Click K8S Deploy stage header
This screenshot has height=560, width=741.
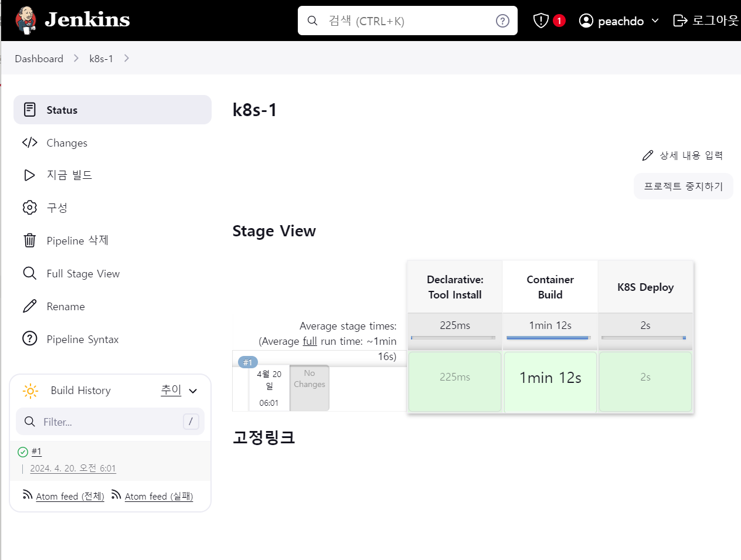coord(645,287)
